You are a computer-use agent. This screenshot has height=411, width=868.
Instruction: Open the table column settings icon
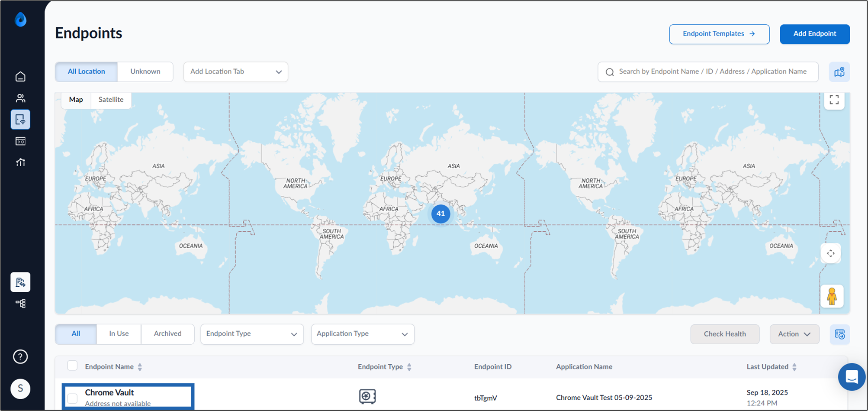[x=839, y=334]
